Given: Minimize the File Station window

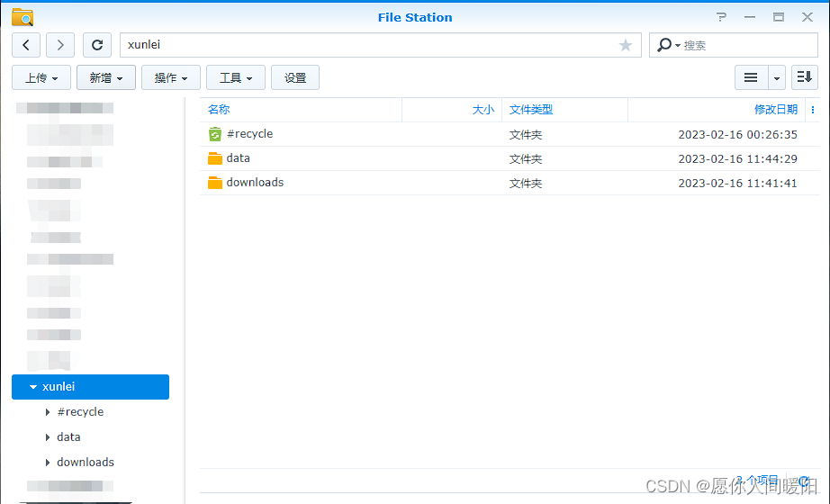Looking at the screenshot, I should click(750, 17).
